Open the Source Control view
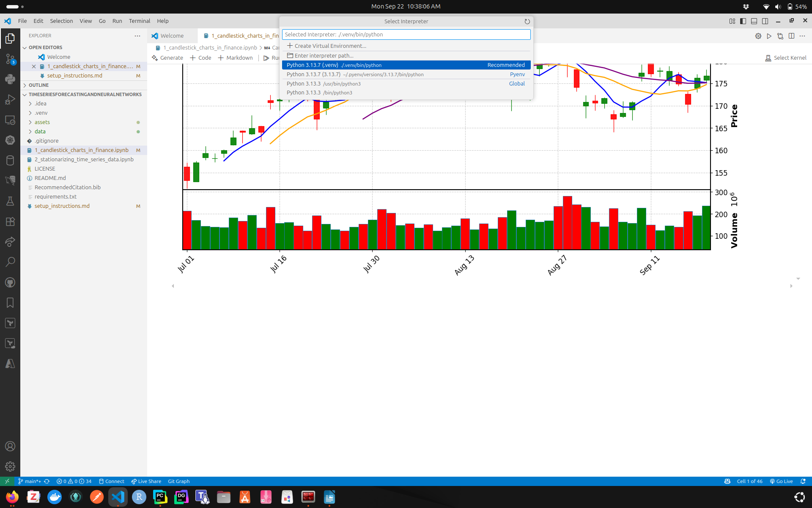The image size is (812, 508). click(x=10, y=59)
